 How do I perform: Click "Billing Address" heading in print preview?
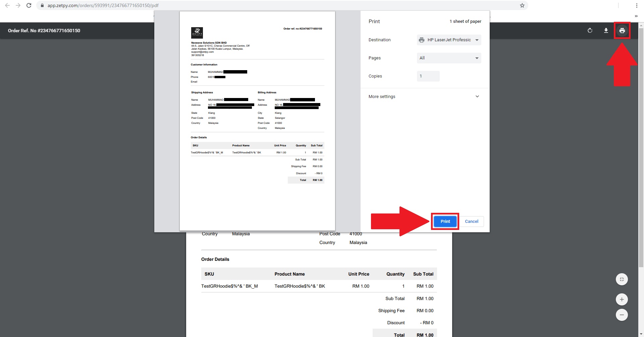pos(267,93)
